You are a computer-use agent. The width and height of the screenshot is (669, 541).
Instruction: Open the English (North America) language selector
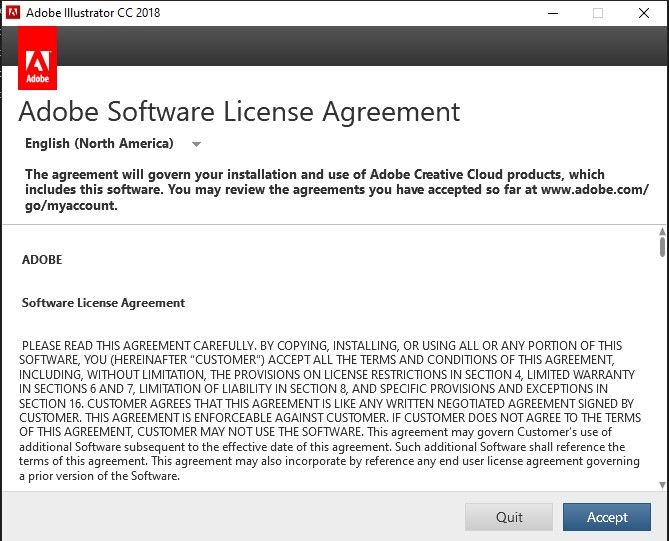100,143
